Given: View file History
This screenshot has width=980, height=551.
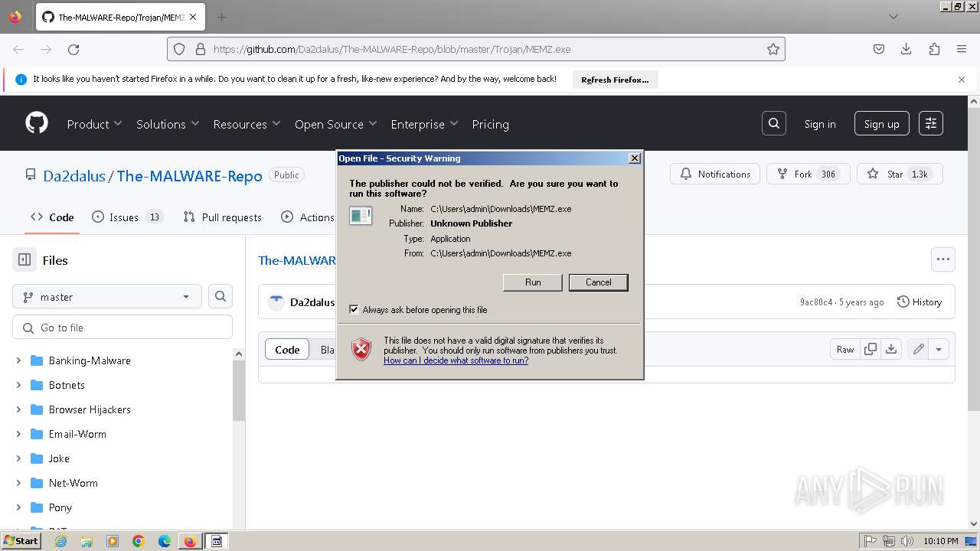Looking at the screenshot, I should tap(919, 302).
